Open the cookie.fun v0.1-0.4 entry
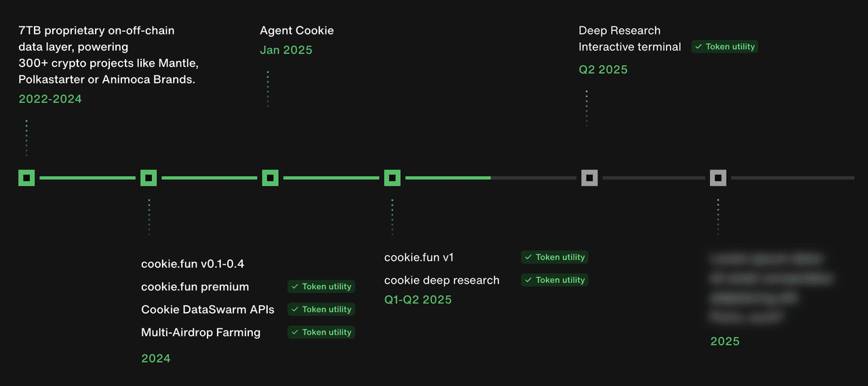The width and height of the screenshot is (868, 386). pyautogui.click(x=193, y=264)
